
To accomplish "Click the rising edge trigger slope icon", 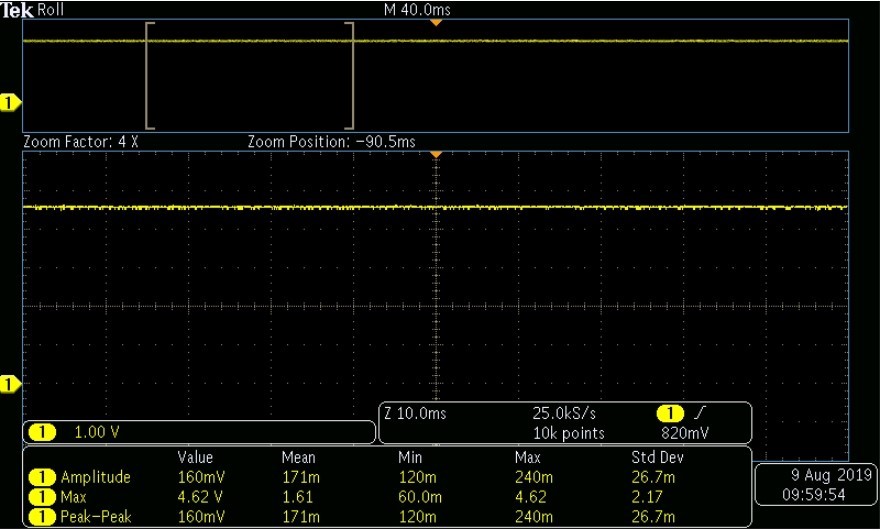I will point(699,414).
